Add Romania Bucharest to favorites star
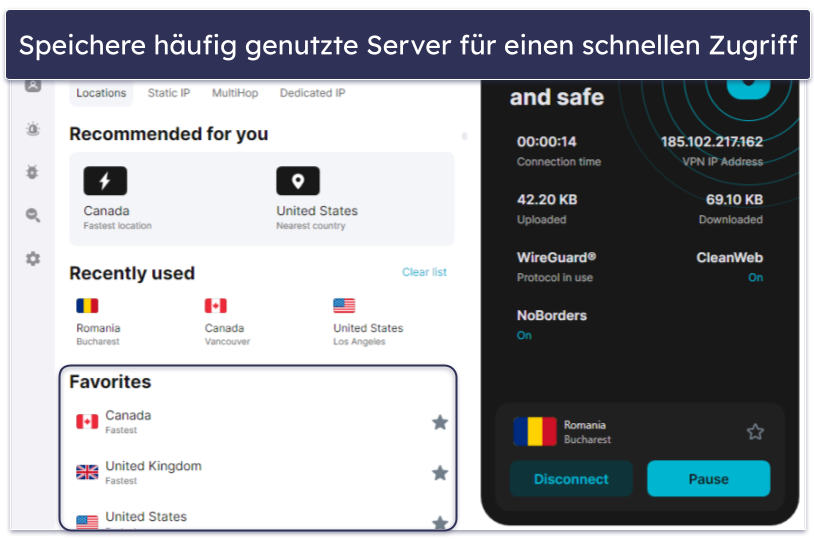This screenshot has height=539, width=814. (755, 432)
